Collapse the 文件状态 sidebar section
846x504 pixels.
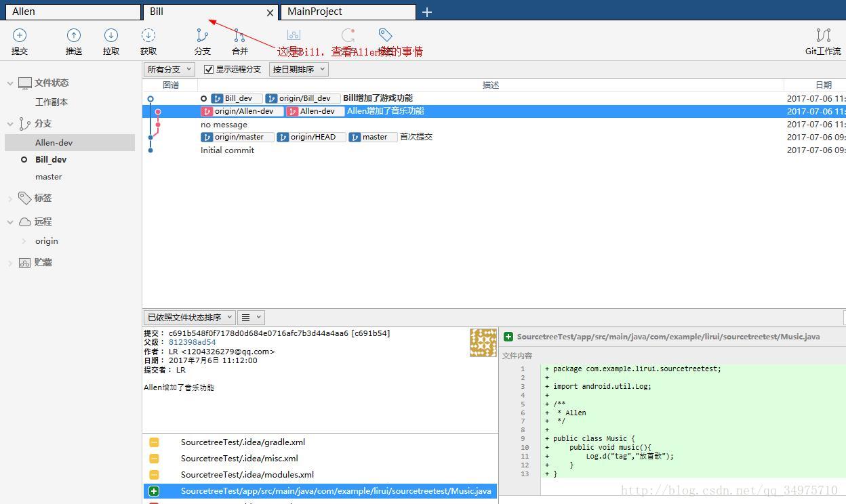pyautogui.click(x=10, y=83)
